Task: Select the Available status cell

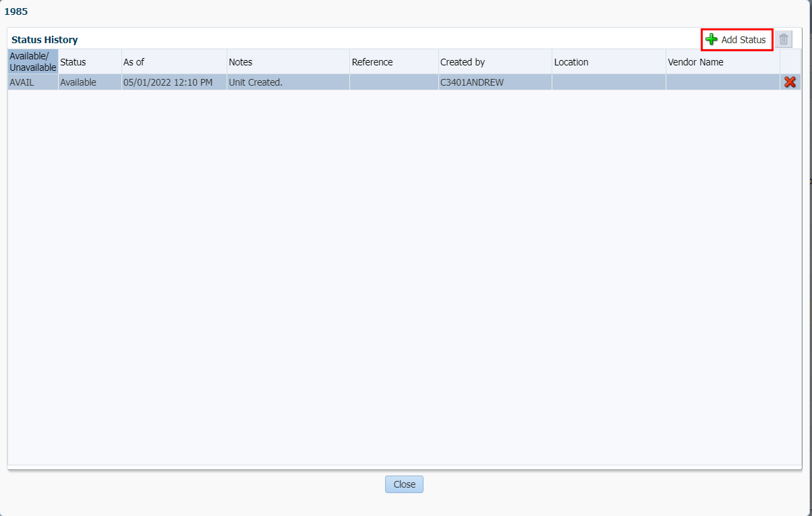Action: 90,82
